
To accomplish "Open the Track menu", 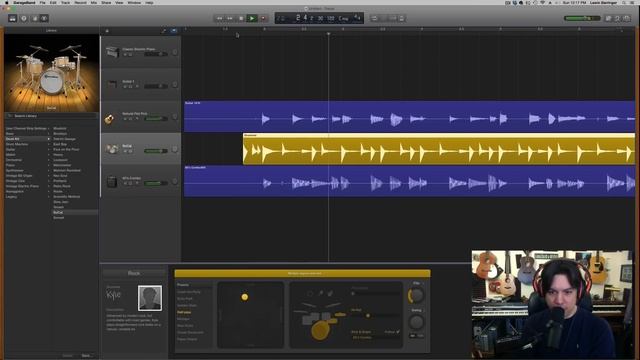I will (x=65, y=2).
